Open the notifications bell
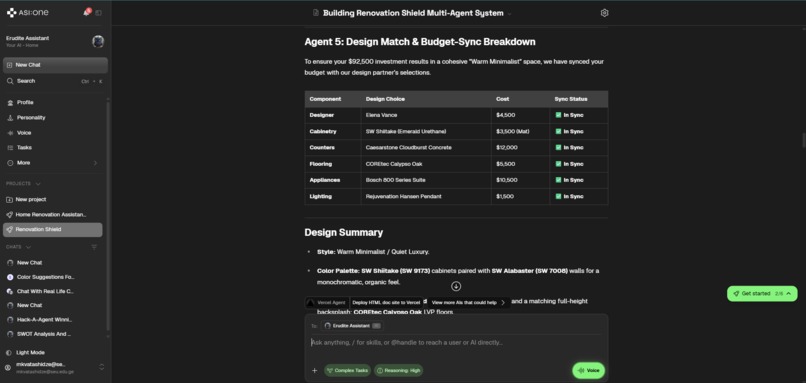Viewport: 806px width, 383px height. [86, 12]
